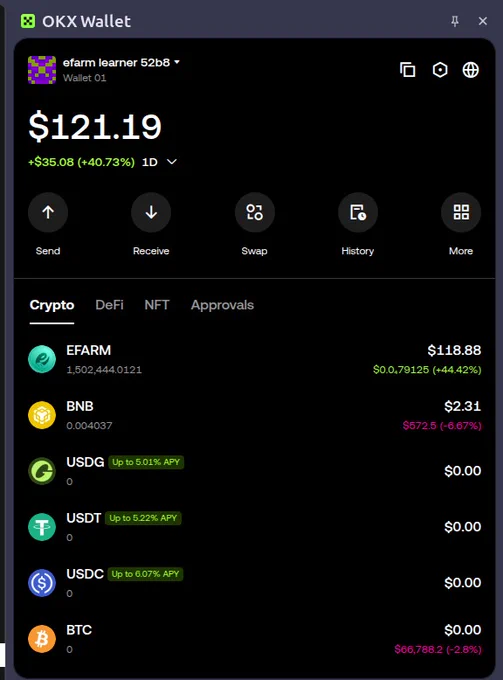Viewport: 503px width, 680px height.
Task: Select the BTC coin icon
Action: tap(42, 638)
